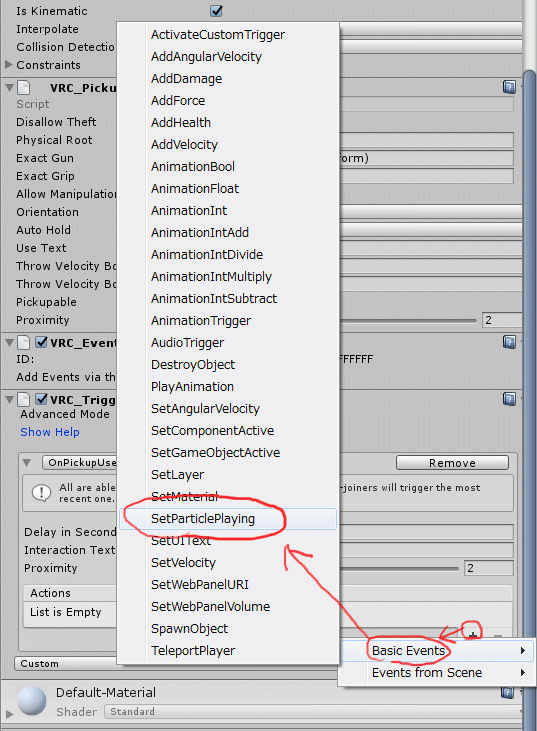The width and height of the screenshot is (537, 731).
Task: Expand the Constraints foldout
Action: click(x=8, y=65)
